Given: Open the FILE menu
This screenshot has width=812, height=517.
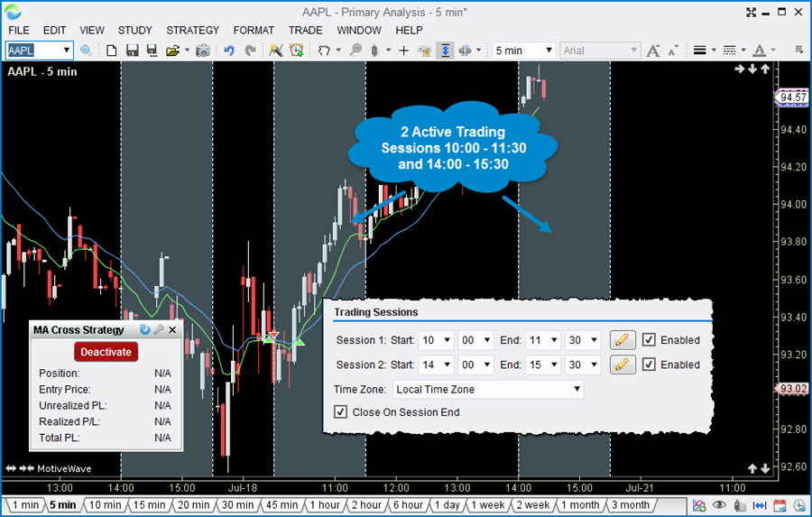Looking at the screenshot, I should click(19, 30).
